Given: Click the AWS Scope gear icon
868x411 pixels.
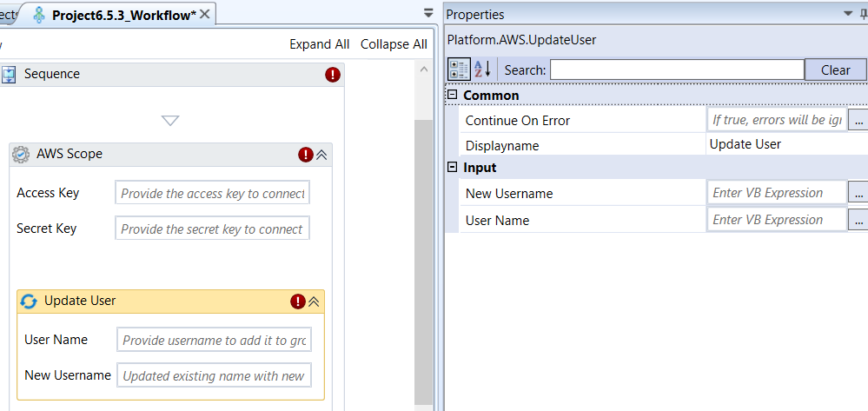Looking at the screenshot, I should (21, 154).
